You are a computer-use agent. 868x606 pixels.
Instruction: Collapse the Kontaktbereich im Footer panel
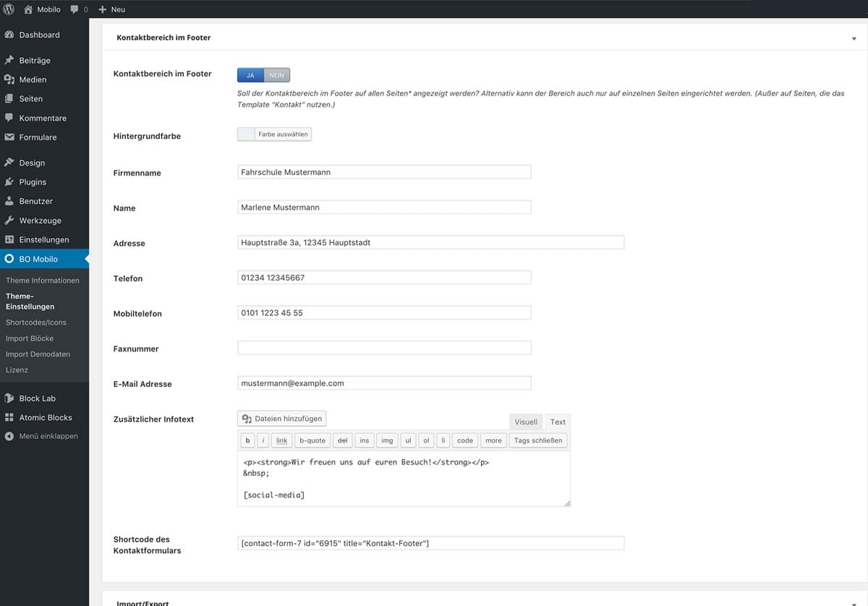coord(854,38)
